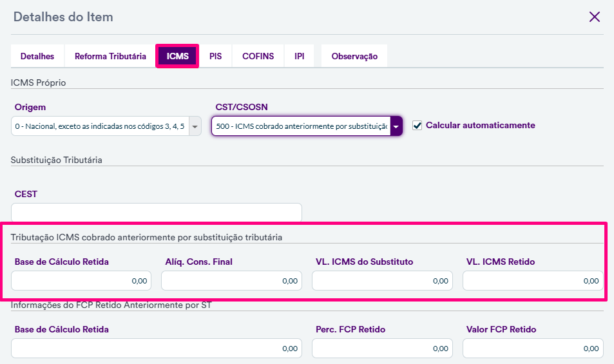Uncheck the Calcular automaticamente checkbox
Image resolution: width=614 pixels, height=364 pixels.
(x=417, y=126)
